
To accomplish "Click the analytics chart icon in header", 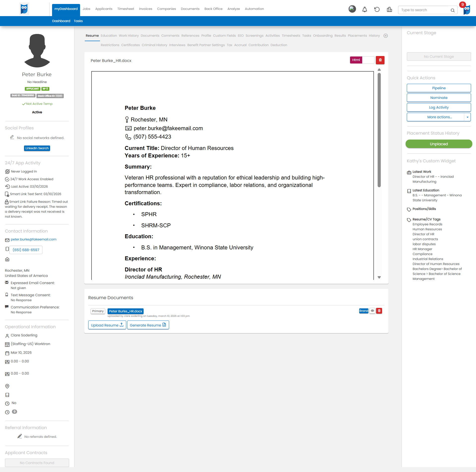I will (389, 10).
